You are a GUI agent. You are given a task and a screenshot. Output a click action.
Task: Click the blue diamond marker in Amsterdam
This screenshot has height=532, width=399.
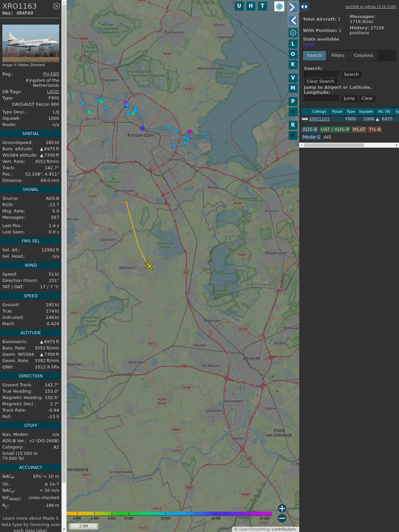(142, 128)
